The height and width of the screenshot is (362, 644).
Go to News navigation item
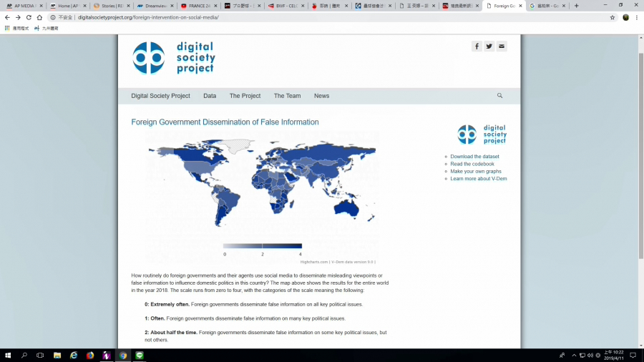(x=321, y=96)
